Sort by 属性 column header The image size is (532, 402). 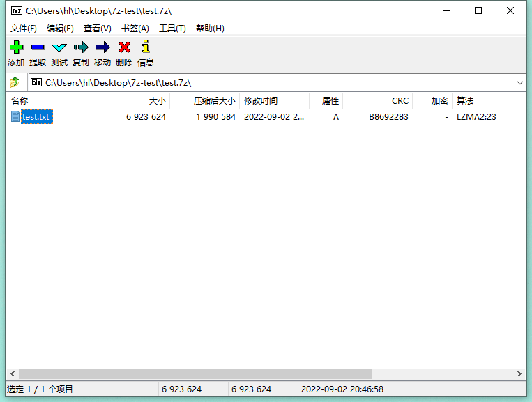coord(326,100)
